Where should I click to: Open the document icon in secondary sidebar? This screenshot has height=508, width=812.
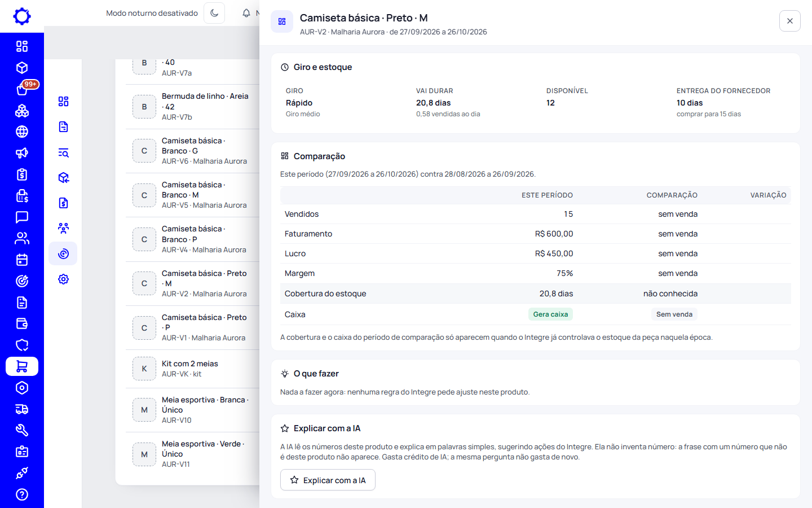point(64,127)
